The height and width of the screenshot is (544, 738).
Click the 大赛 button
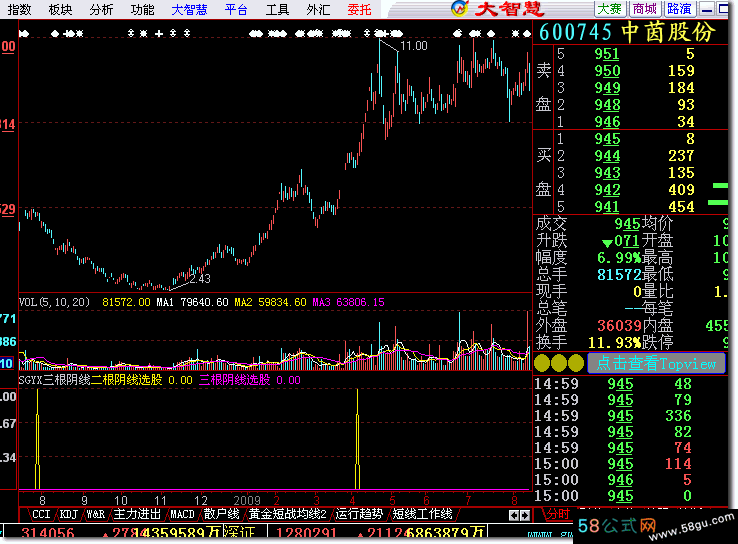coord(610,9)
